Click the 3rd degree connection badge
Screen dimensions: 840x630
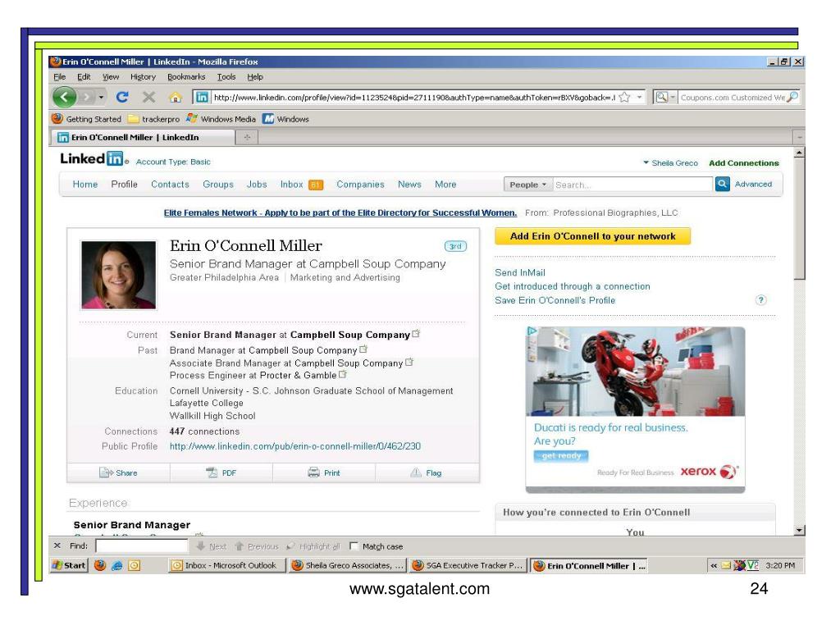tap(455, 246)
